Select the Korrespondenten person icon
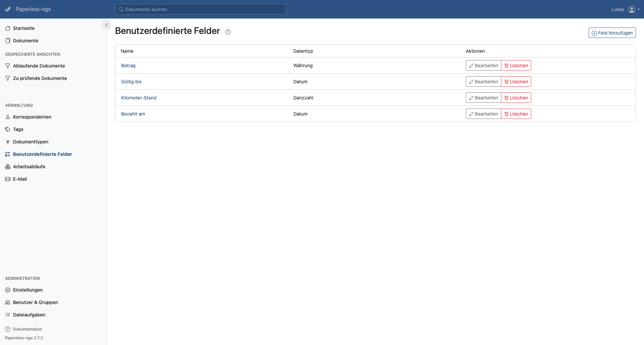Image resolution: width=644 pixels, height=345 pixels. (x=7, y=117)
